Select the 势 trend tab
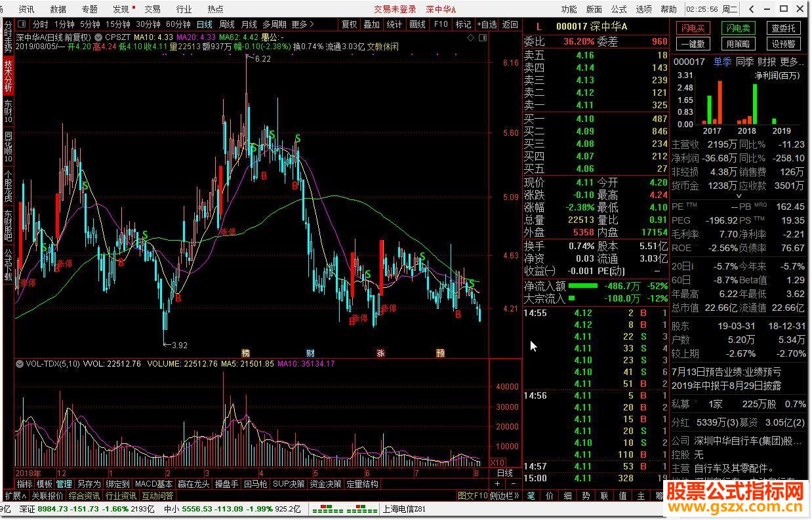The image size is (812, 520). pos(586,496)
